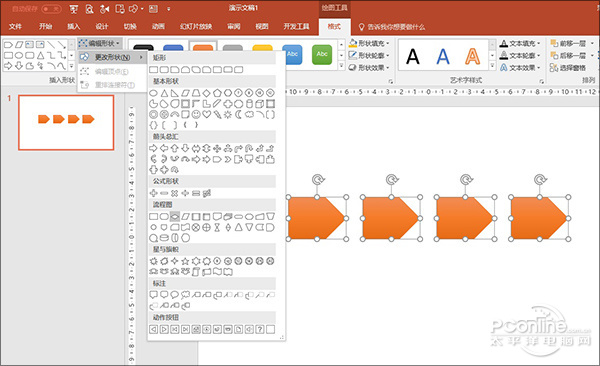Open the 文件 tab
Viewport: 600px width, 366px height.
point(15,26)
